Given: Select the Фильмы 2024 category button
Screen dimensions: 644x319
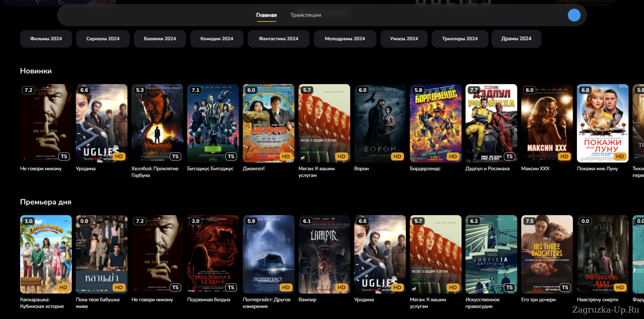Looking at the screenshot, I should point(46,39).
